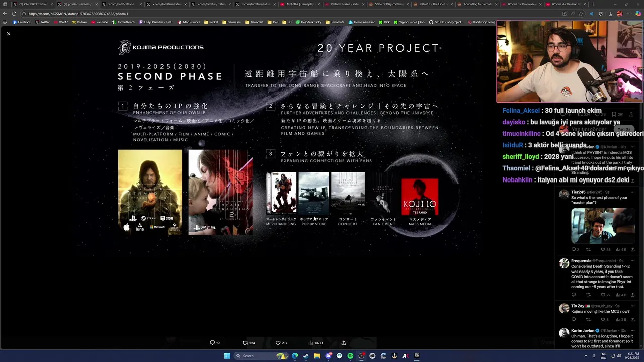Switch to the iPhone Air Review tab
Viewport: 644px width, 362px height.
pos(565,4)
